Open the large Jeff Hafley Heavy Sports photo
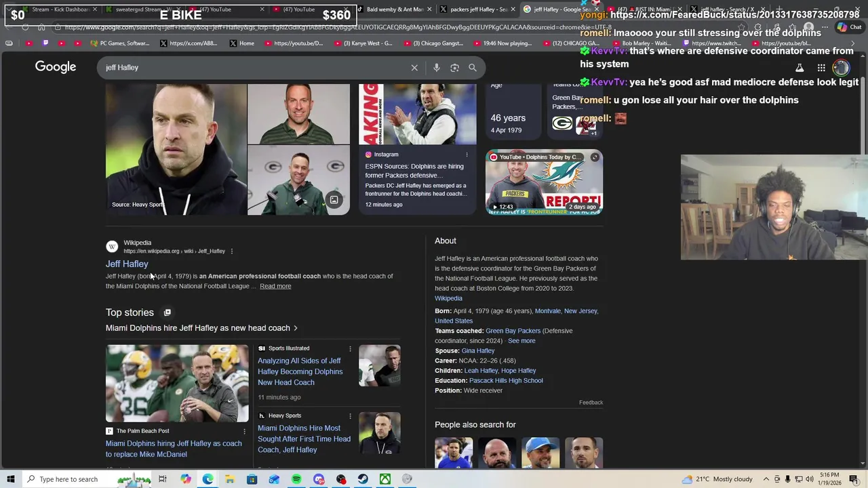The height and width of the screenshot is (488, 868). click(176, 149)
